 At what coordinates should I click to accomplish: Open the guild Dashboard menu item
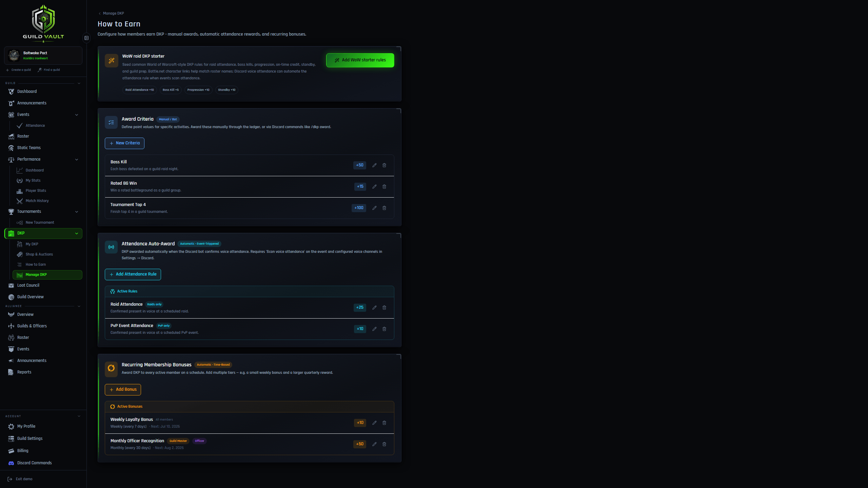pyautogui.click(x=43, y=91)
